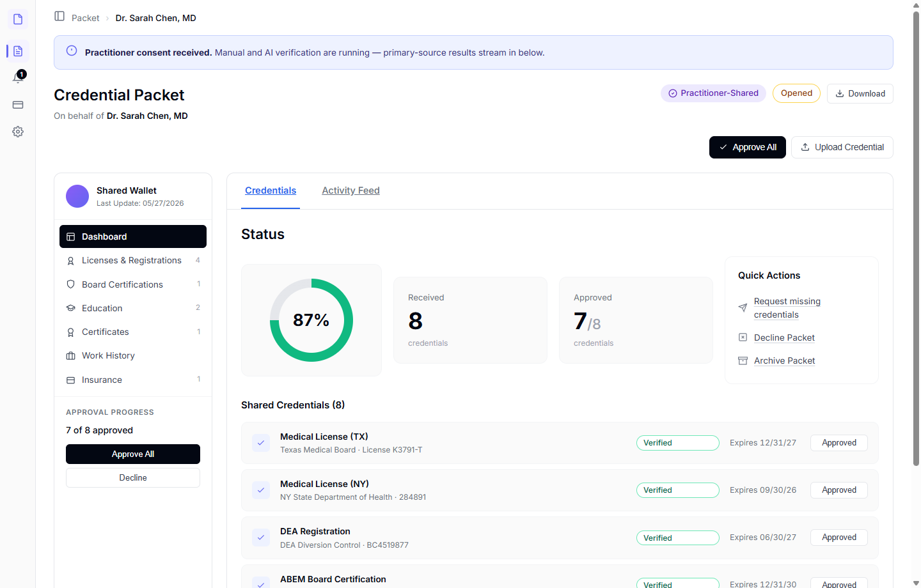
Task: Click the Archive Packet box icon
Action: click(743, 360)
